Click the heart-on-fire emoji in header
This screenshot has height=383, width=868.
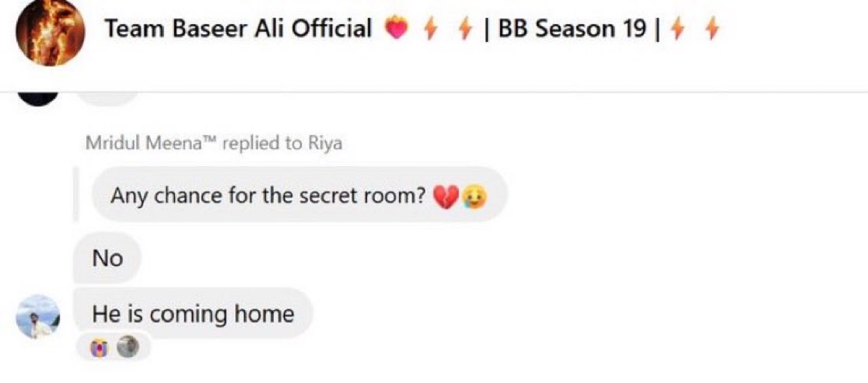pos(396,28)
